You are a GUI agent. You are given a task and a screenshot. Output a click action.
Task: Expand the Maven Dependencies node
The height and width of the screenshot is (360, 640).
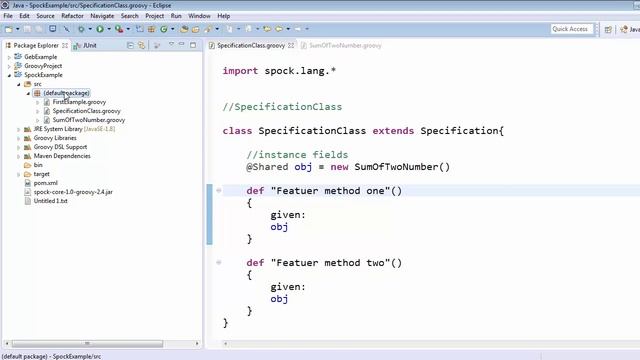(18, 156)
